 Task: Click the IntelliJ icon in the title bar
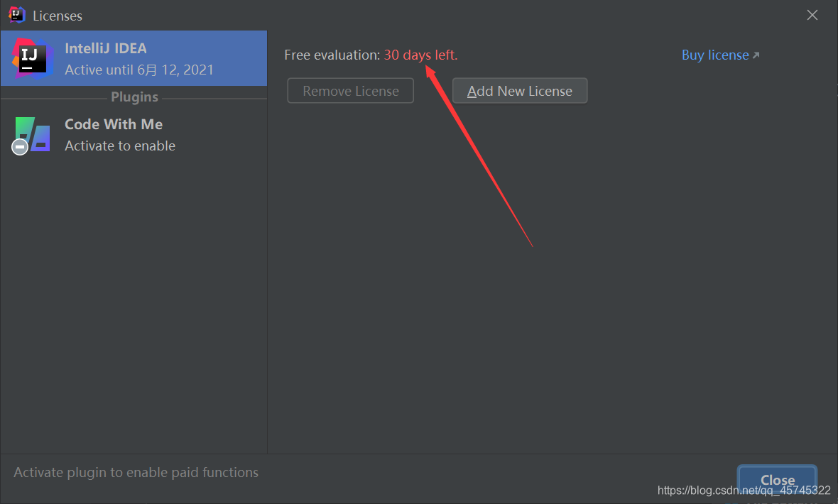pos(17,15)
